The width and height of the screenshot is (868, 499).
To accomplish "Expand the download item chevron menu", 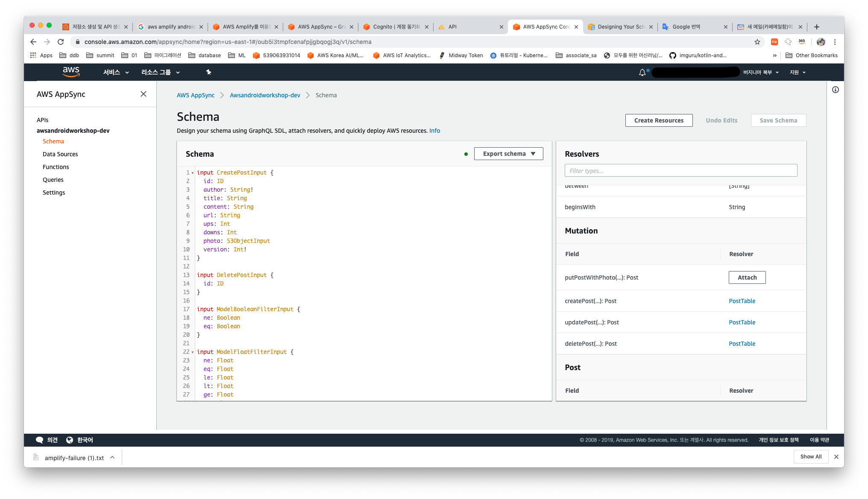I will (112, 457).
